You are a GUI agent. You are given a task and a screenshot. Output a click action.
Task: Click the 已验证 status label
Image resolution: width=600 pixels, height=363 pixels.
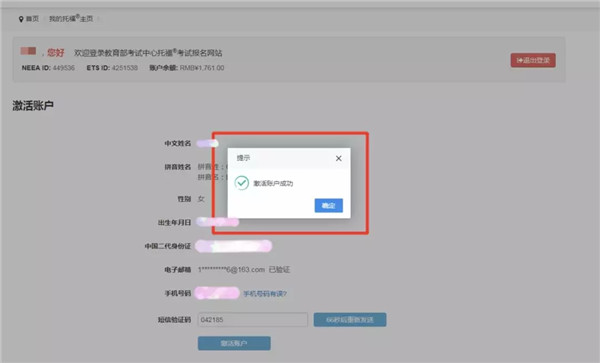click(x=279, y=270)
